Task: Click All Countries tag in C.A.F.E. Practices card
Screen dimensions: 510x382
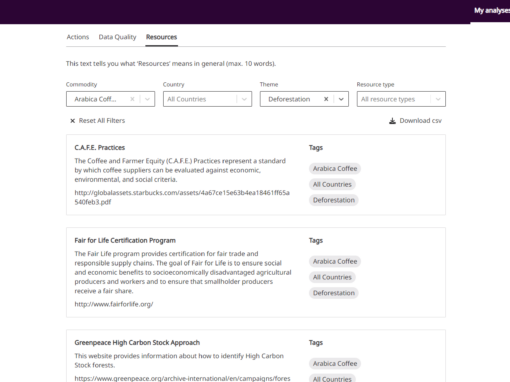Action: tap(332, 184)
